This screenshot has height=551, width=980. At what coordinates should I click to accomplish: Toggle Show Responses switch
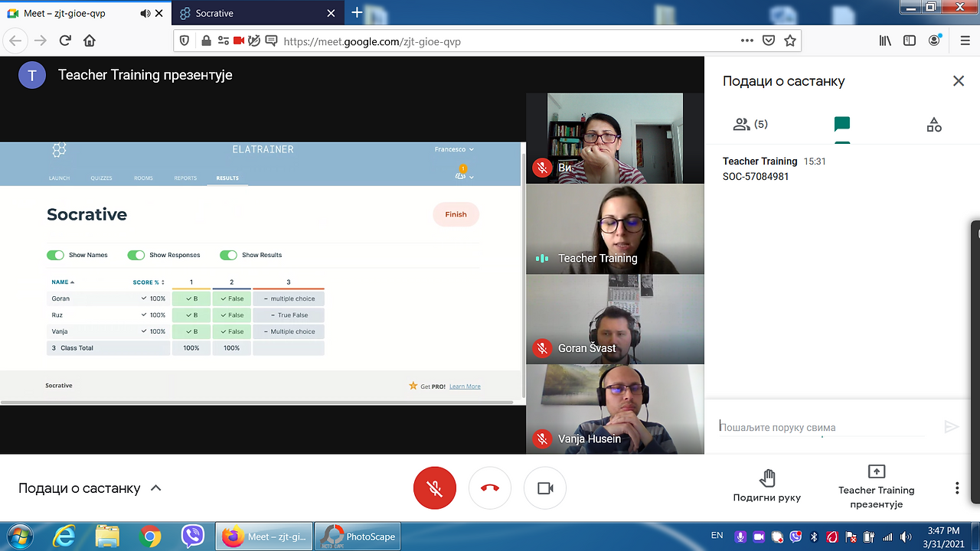(x=136, y=255)
